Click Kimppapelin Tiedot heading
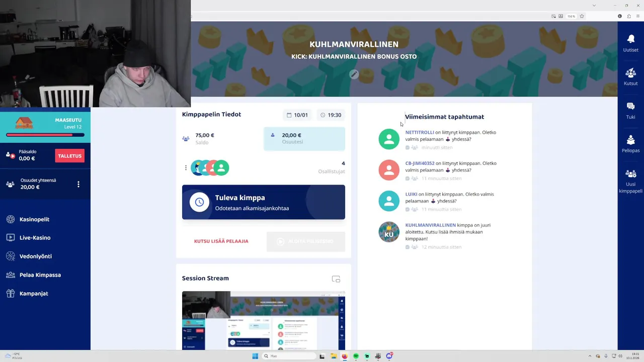The image size is (644, 362). pyautogui.click(x=211, y=115)
